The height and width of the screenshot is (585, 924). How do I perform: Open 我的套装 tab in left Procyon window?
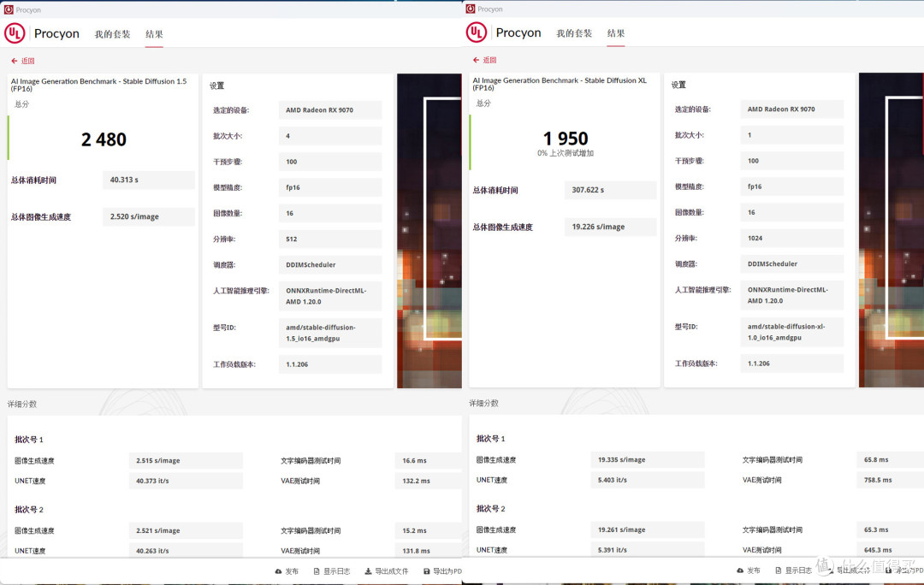point(112,34)
